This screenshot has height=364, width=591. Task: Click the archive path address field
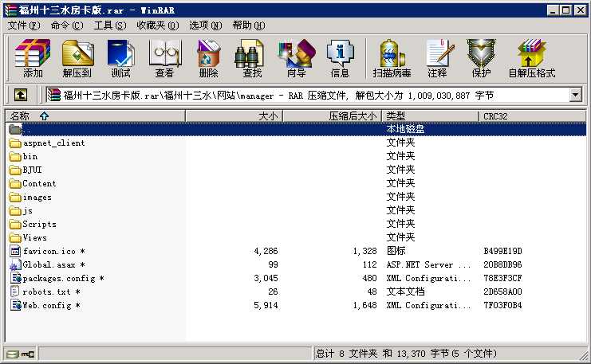pyautogui.click(x=307, y=96)
